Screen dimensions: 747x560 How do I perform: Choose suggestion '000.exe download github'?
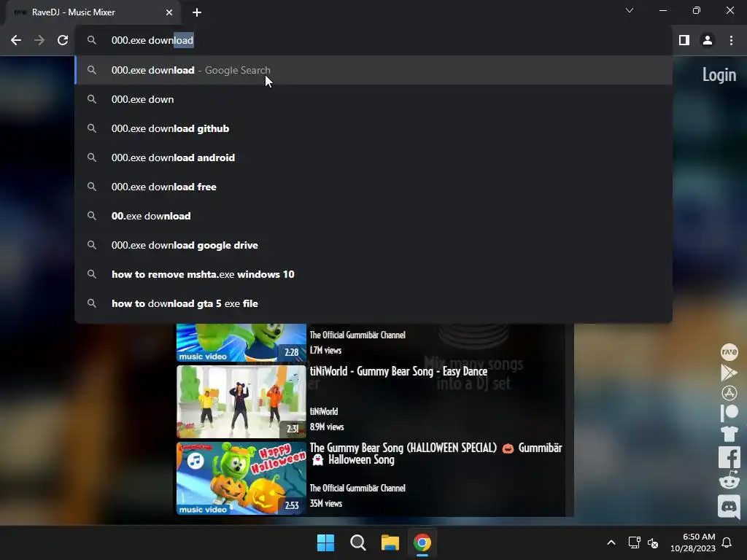374,128
